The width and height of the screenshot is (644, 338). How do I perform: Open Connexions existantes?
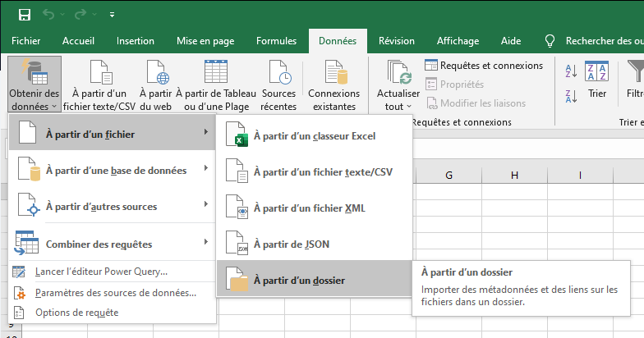(x=333, y=84)
